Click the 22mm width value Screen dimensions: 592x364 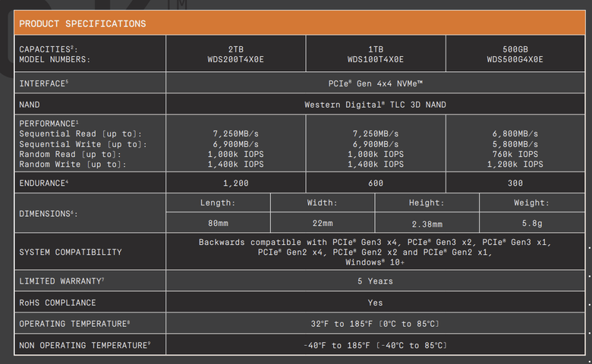323,223
